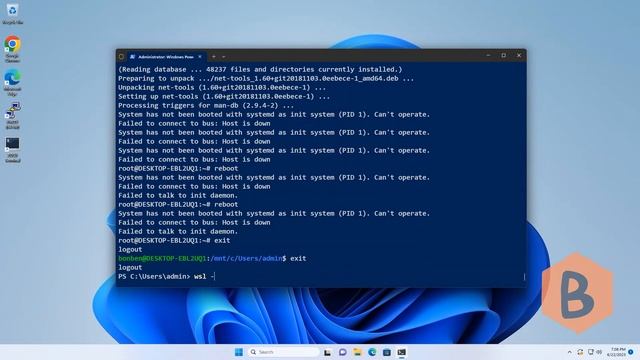Click the taskbar Search box
The height and width of the screenshot is (360, 640).
tap(283, 352)
